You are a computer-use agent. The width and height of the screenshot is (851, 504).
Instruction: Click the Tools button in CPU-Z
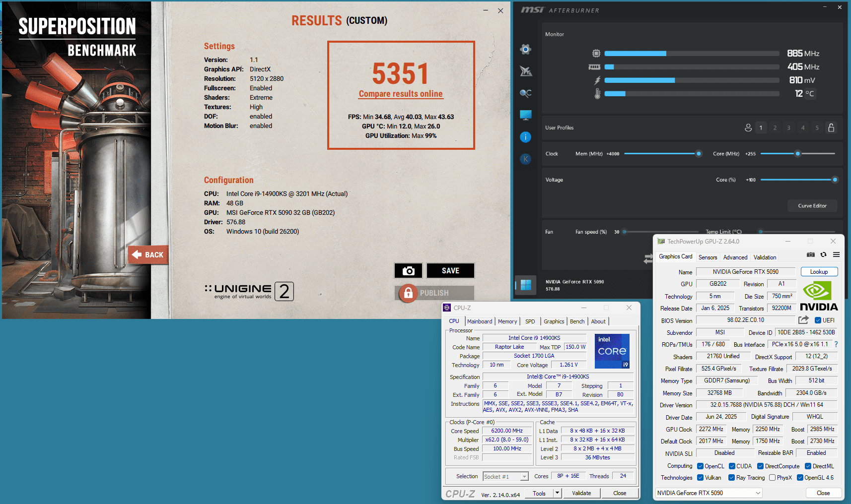point(539,493)
